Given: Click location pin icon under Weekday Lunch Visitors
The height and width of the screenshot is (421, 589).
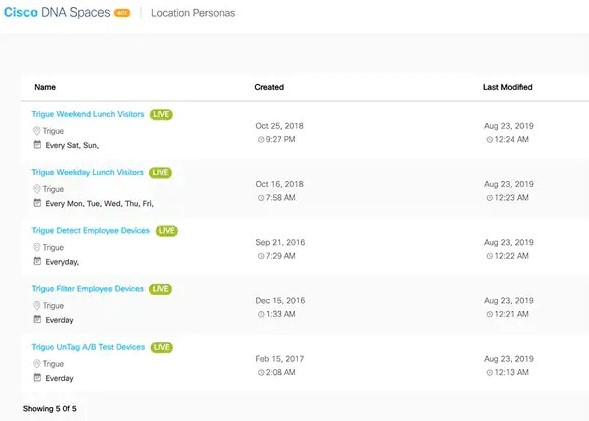Looking at the screenshot, I should (36, 189).
